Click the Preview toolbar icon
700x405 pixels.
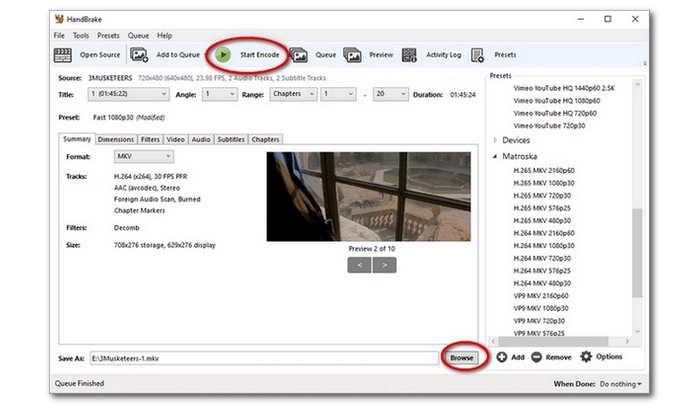[352, 55]
